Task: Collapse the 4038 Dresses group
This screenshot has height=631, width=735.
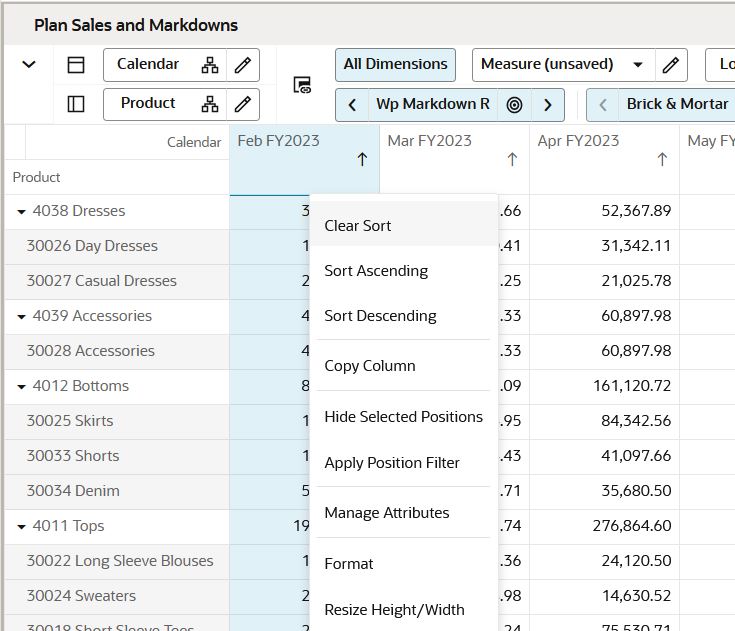Action: point(21,212)
